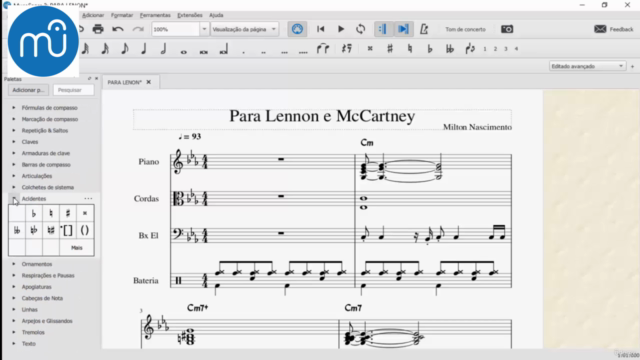Select voice 2
Viewport: 640px width, 360px height.
[495, 49]
